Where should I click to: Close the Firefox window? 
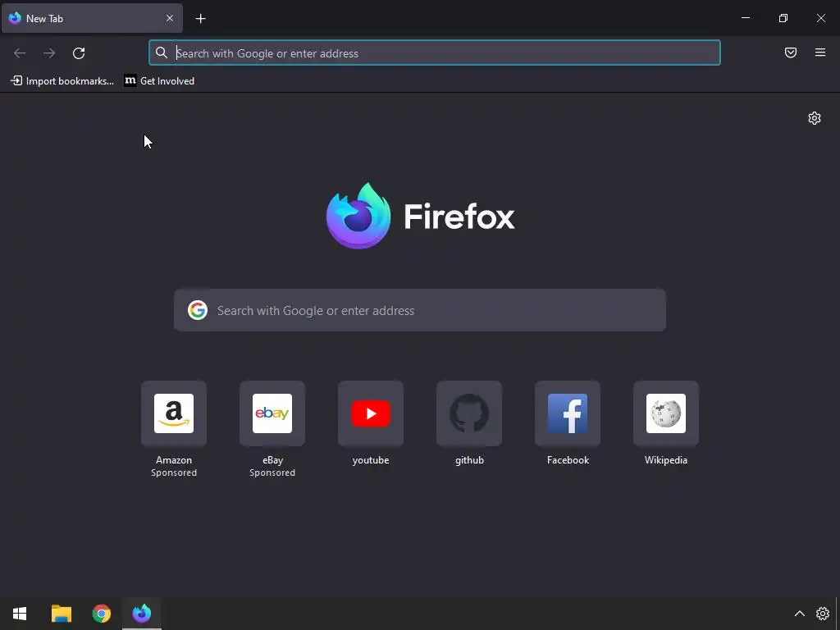[x=820, y=18]
